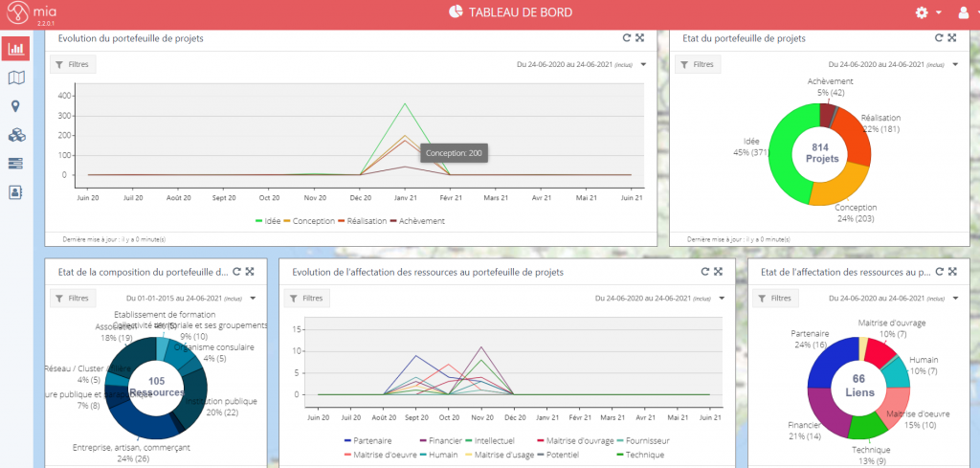Open date range dropdown in portfolio evolution widget
The height and width of the screenshot is (468, 980).
pyautogui.click(x=644, y=65)
